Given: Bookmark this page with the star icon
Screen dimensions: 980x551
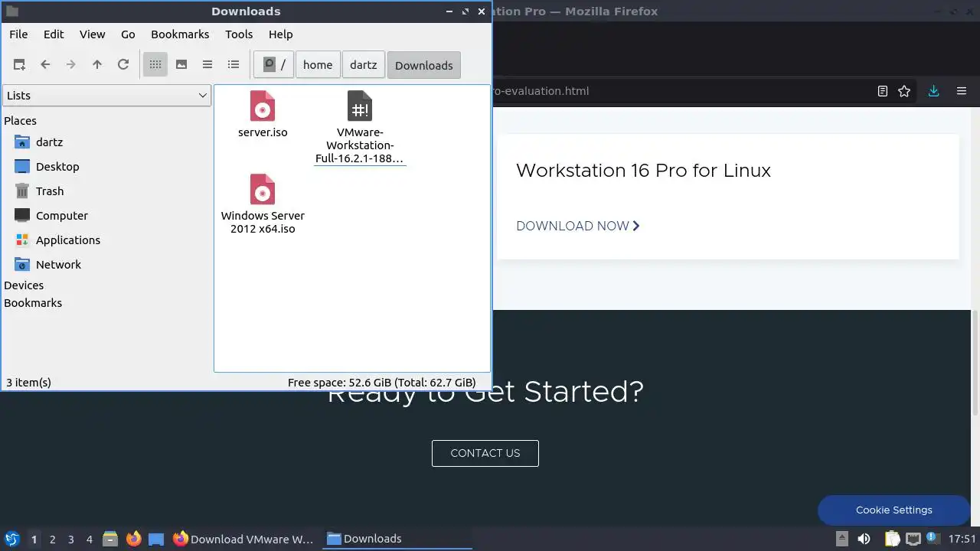Looking at the screenshot, I should click(904, 91).
